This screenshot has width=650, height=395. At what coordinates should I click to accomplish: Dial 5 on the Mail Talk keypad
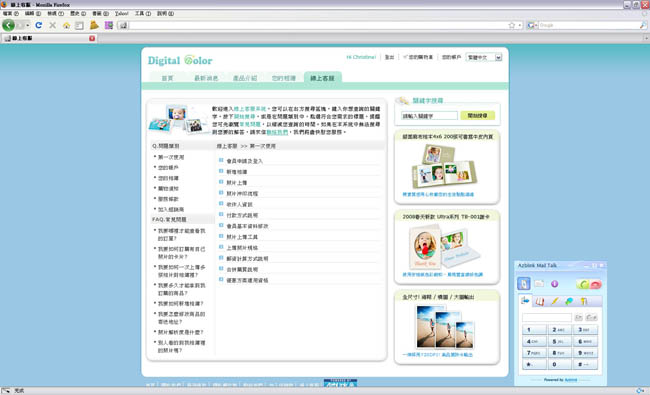pos(560,341)
